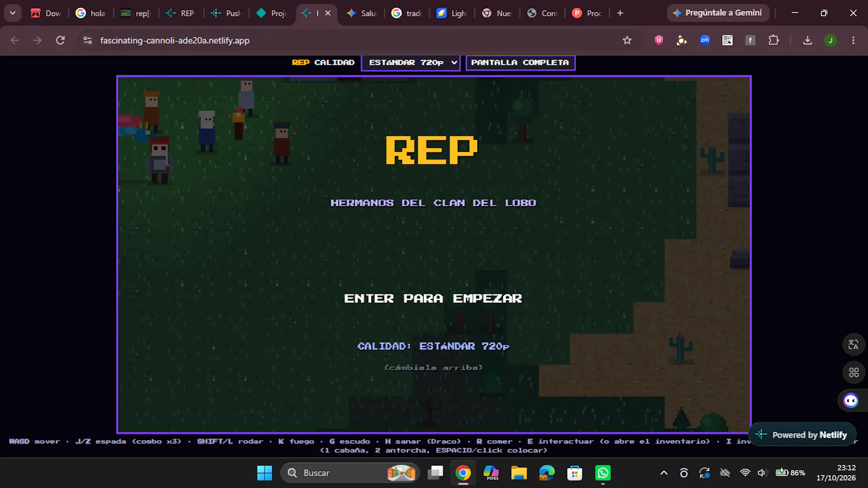Image resolution: width=868 pixels, height=488 pixels.
Task: Click the blue assistant face icon
Action: (x=851, y=401)
